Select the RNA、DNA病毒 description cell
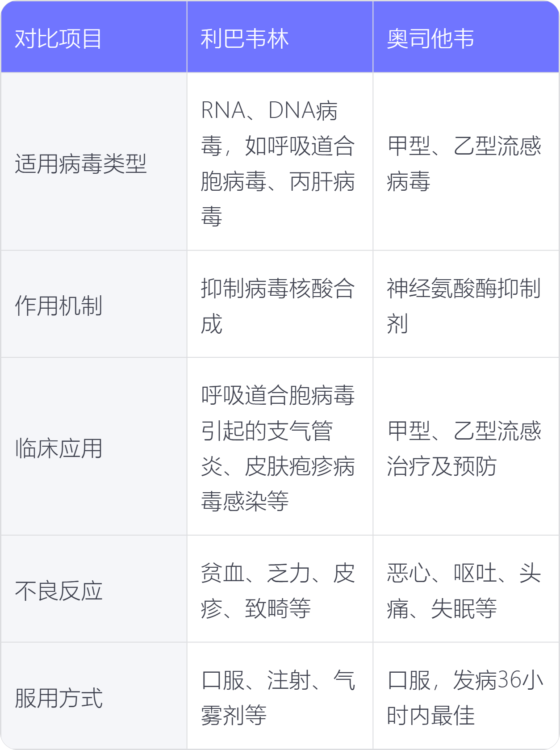This screenshot has height=750, width=560. (280, 162)
